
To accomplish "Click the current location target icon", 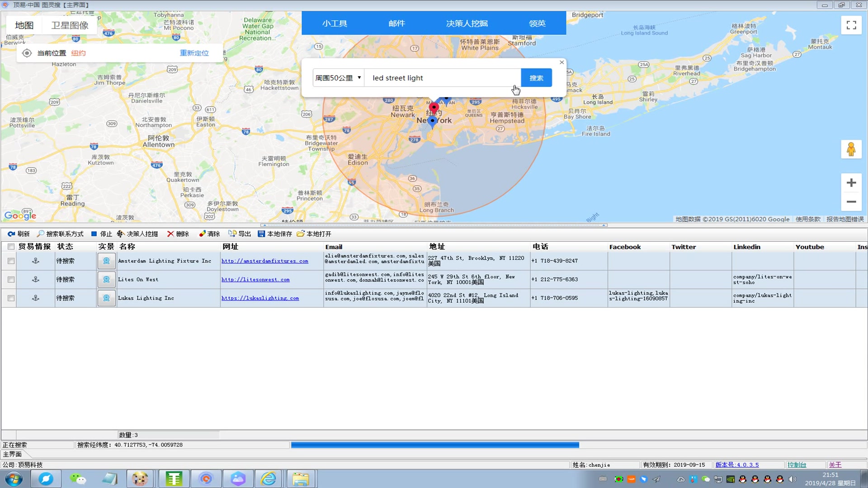I will tap(27, 53).
